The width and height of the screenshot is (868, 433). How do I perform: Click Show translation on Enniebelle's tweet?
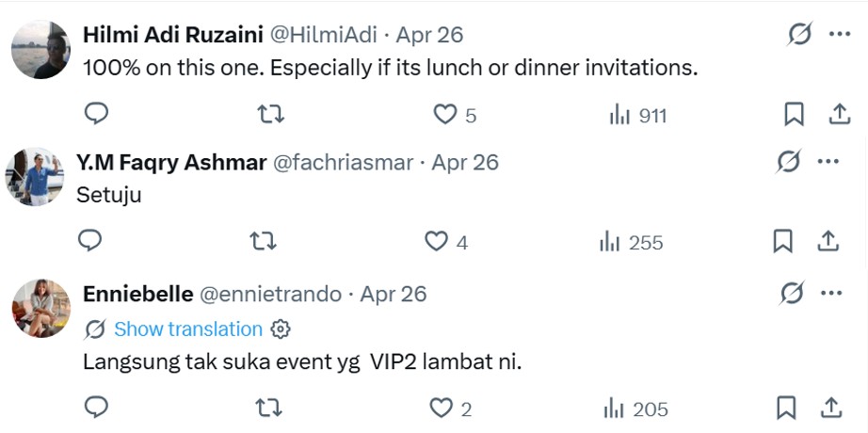coord(187,329)
